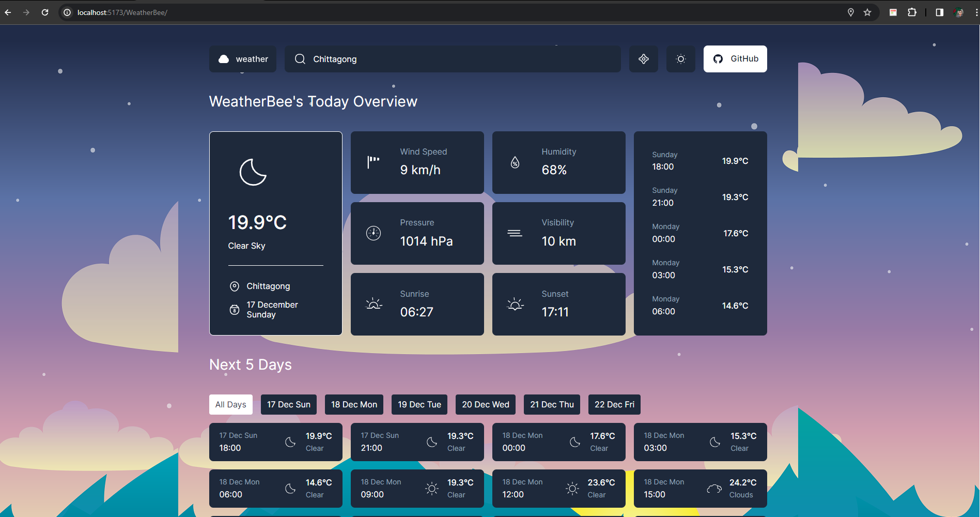Click the weather cloud logo button
The image size is (980, 517).
(243, 59)
